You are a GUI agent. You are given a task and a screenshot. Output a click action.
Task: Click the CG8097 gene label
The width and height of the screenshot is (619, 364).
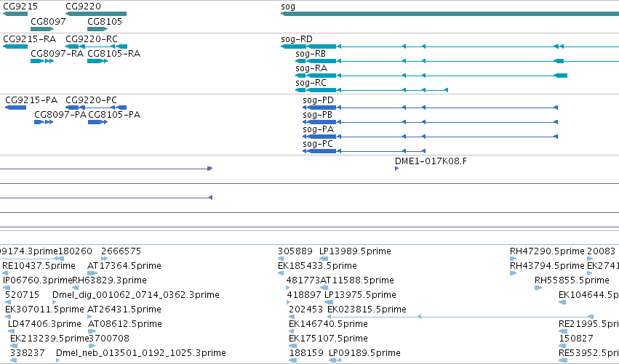[x=48, y=21]
